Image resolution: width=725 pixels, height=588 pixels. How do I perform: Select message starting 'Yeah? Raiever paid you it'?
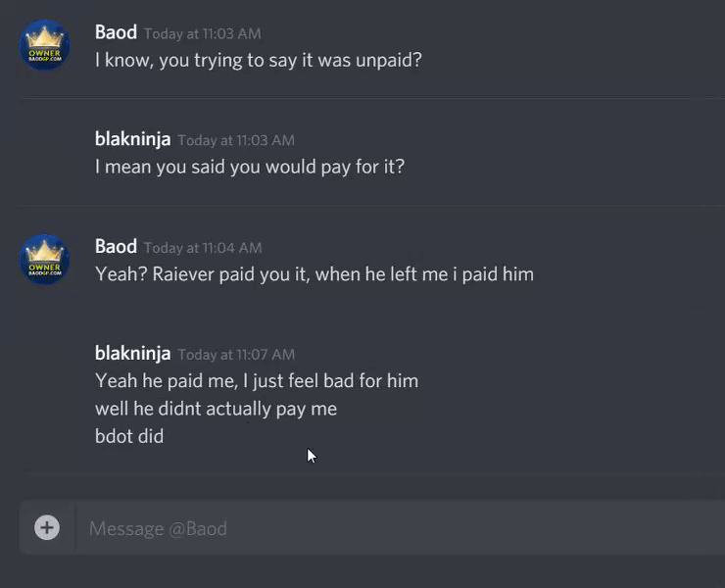coord(314,274)
